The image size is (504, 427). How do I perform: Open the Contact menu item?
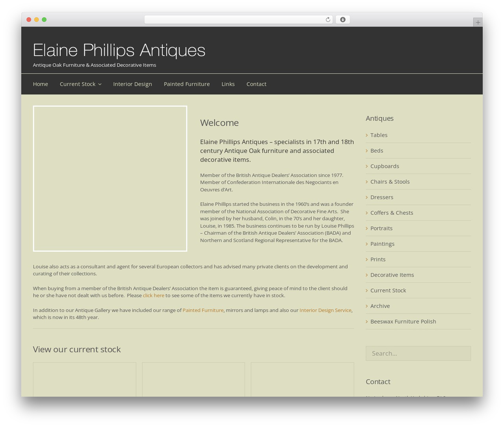pyautogui.click(x=256, y=84)
